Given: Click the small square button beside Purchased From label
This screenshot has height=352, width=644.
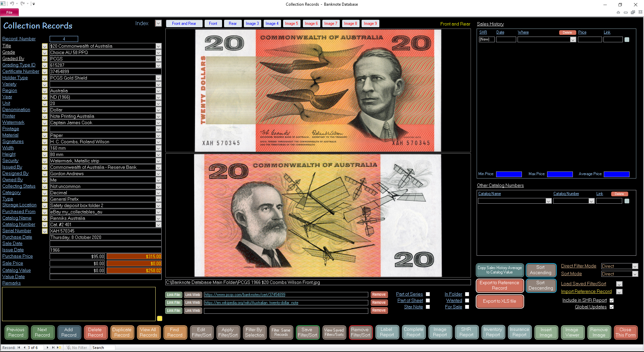Looking at the screenshot, I should (x=45, y=212).
